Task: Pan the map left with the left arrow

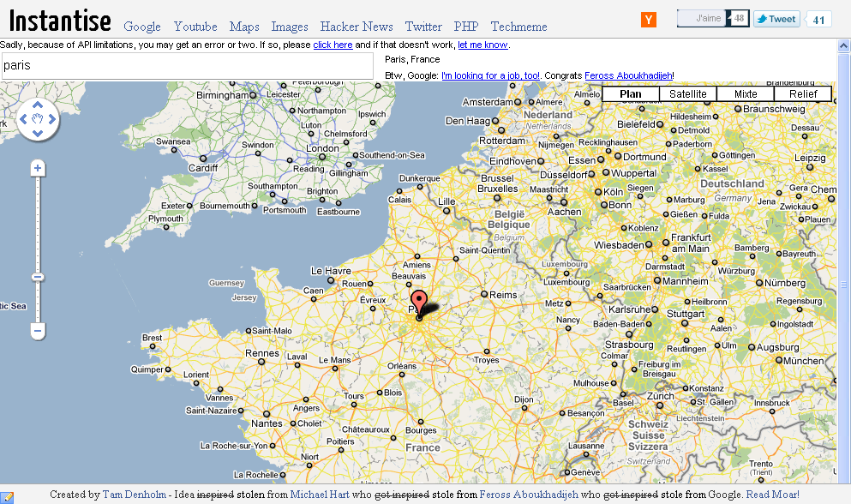Action: (23, 119)
